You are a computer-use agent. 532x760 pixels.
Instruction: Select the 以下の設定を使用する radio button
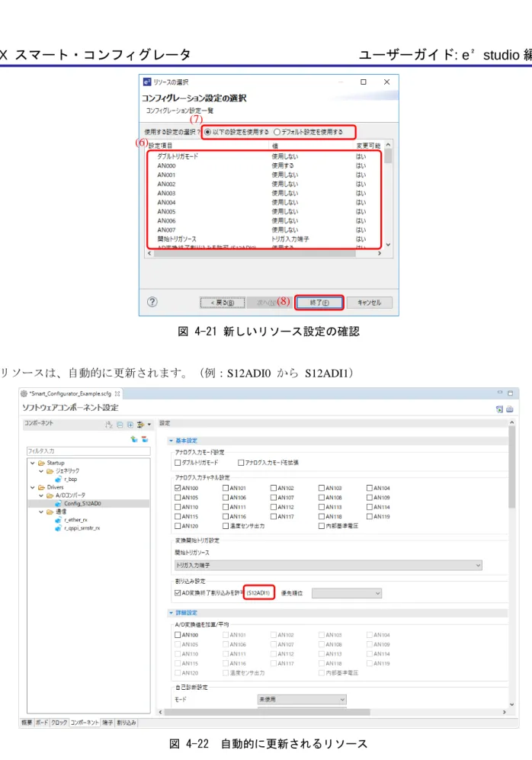[208, 132]
